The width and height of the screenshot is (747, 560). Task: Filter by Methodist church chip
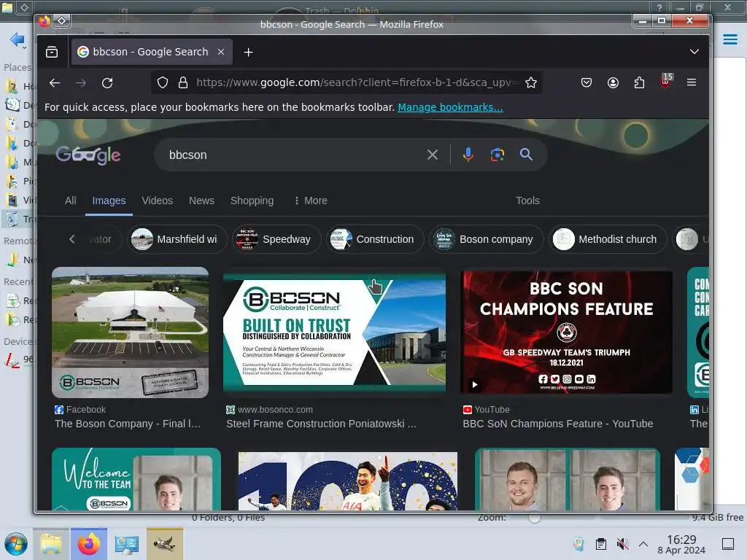pos(608,239)
